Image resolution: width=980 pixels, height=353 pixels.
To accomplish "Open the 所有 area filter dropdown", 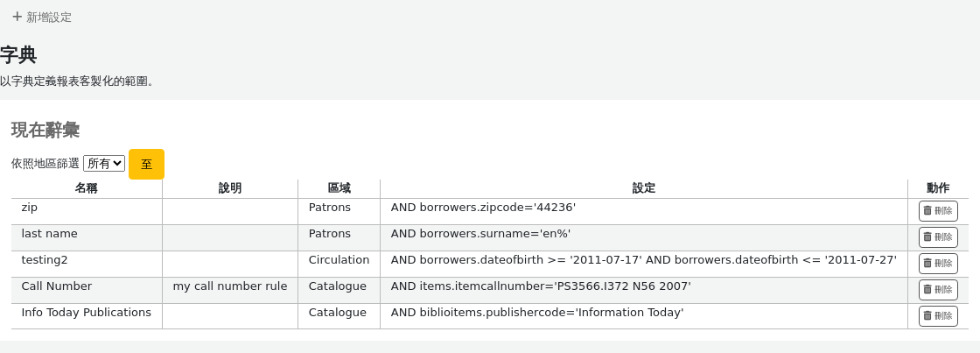I will pos(104,164).
